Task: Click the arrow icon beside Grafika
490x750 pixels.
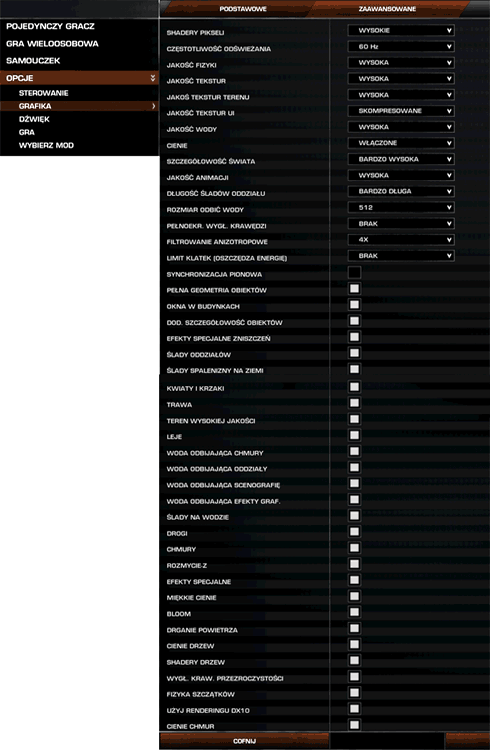Action: coord(154,106)
